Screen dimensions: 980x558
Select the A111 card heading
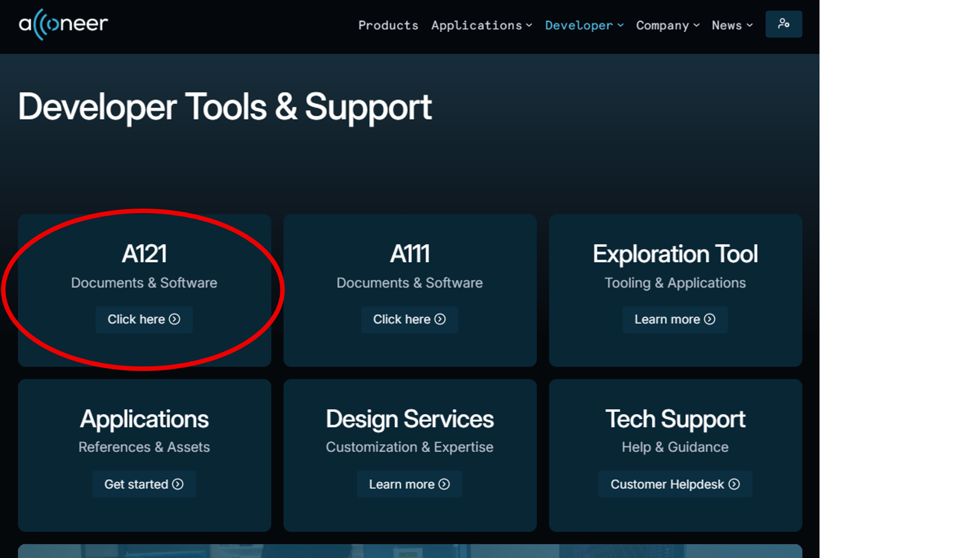(x=410, y=253)
